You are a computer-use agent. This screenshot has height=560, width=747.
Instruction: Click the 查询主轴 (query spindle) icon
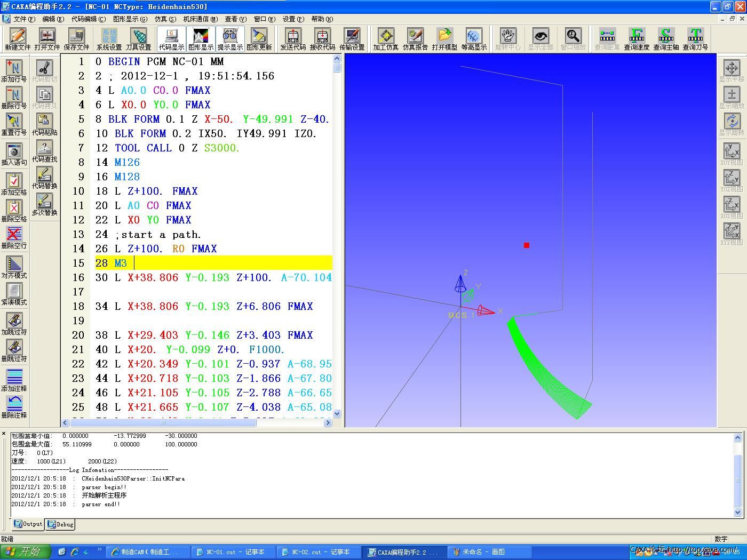(x=666, y=39)
